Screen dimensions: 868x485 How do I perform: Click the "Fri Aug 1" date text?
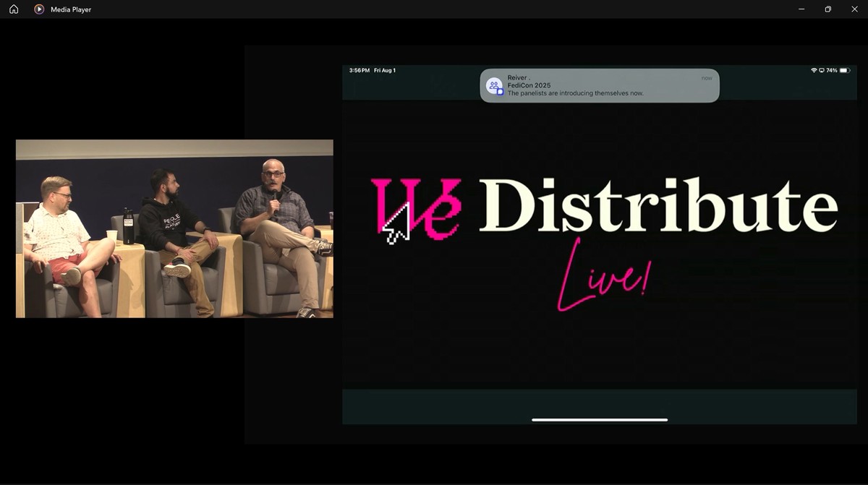[385, 71]
